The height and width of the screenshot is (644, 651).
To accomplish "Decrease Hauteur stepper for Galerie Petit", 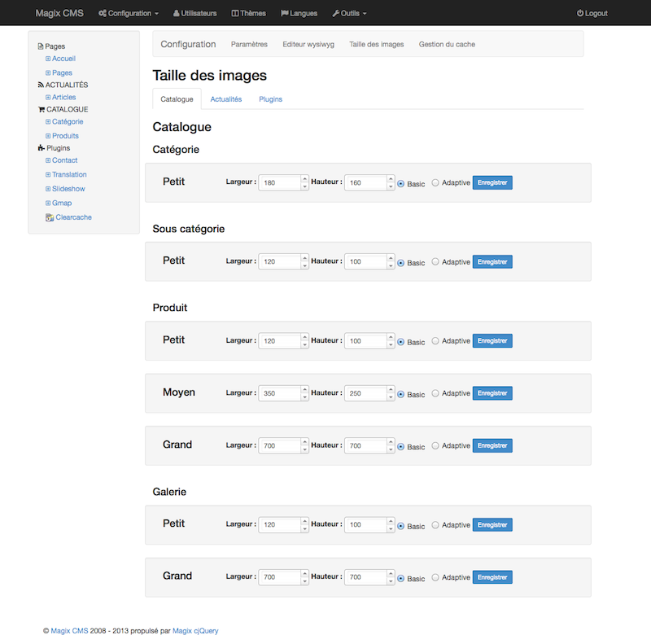I will 391,528.
